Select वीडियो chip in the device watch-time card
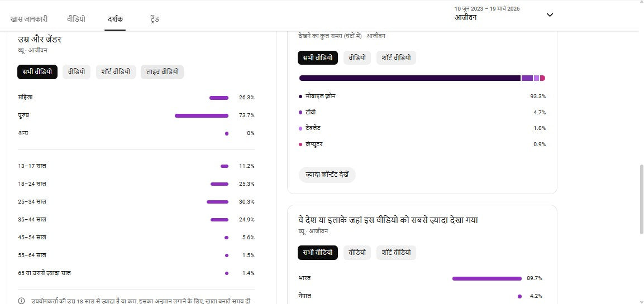This screenshot has height=304, width=644. point(357,57)
